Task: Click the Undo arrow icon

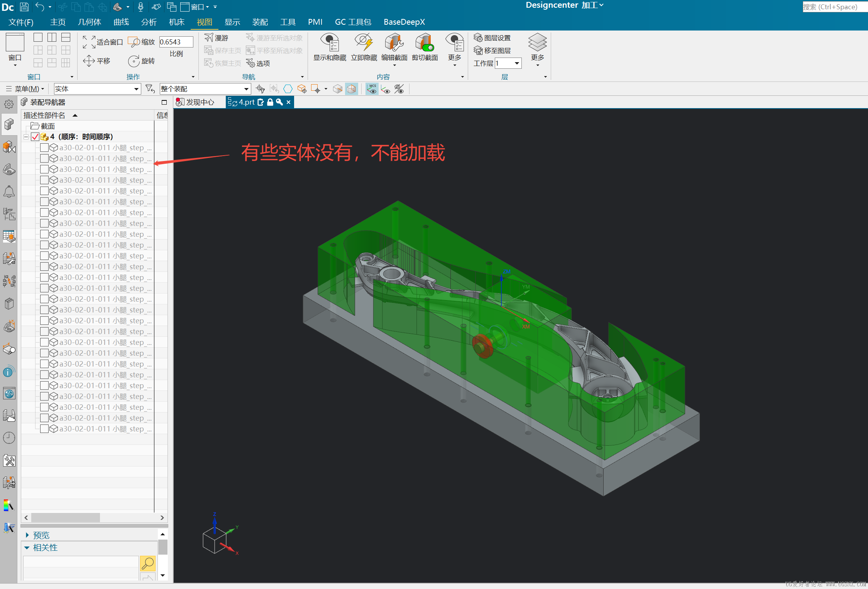Action: pos(40,7)
